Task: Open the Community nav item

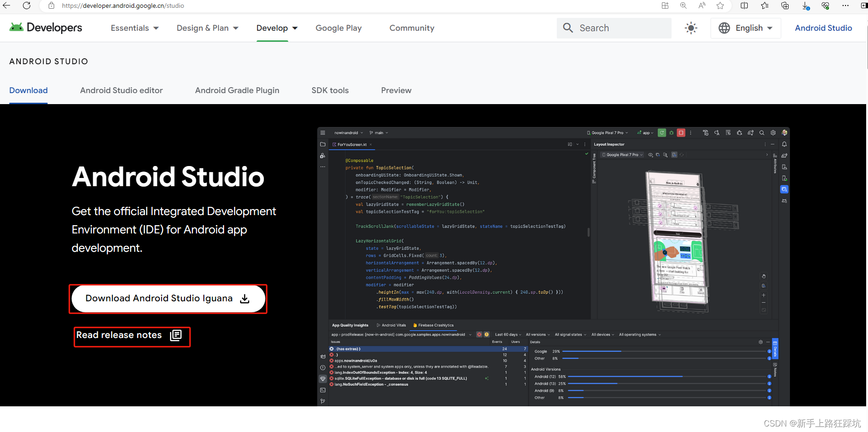Action: (412, 28)
